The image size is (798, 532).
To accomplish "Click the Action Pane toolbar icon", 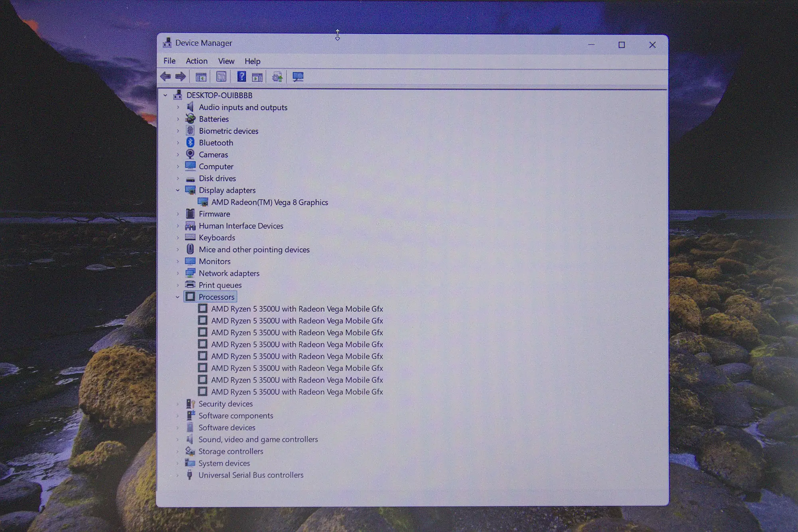I will pos(257,77).
